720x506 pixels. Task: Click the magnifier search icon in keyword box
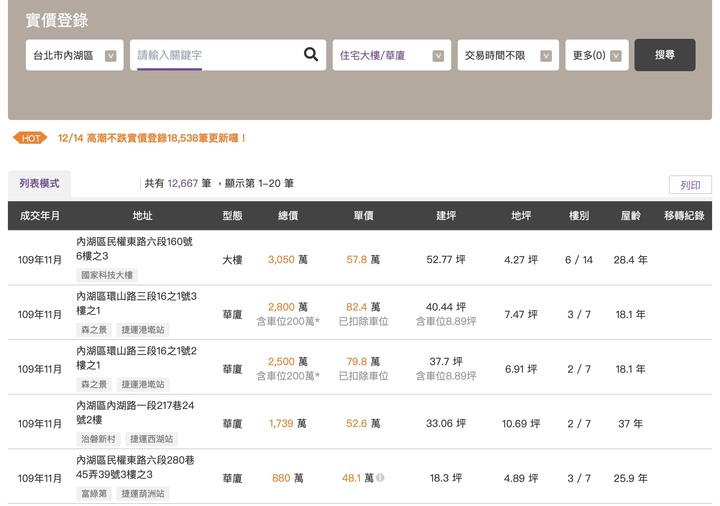[x=311, y=55]
